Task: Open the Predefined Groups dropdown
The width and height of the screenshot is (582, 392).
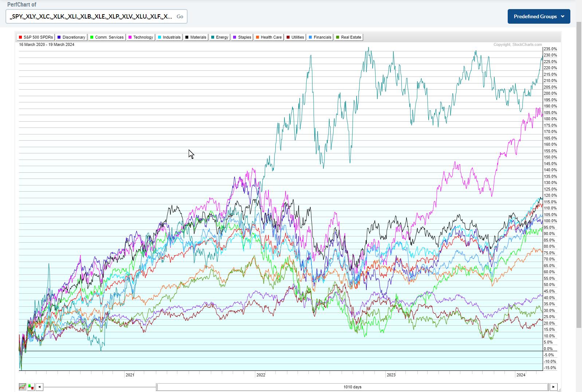Action: click(539, 16)
